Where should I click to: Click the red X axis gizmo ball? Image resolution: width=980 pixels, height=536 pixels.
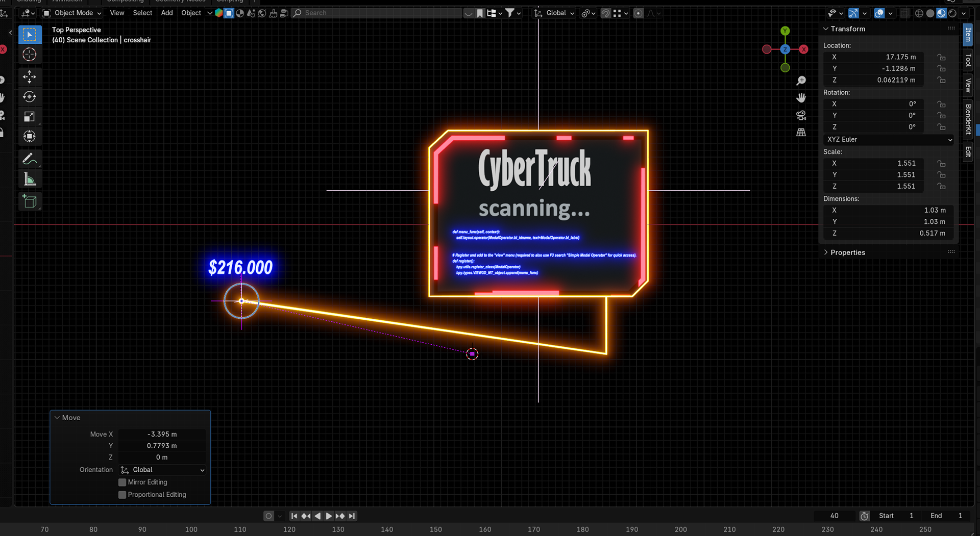pos(804,49)
